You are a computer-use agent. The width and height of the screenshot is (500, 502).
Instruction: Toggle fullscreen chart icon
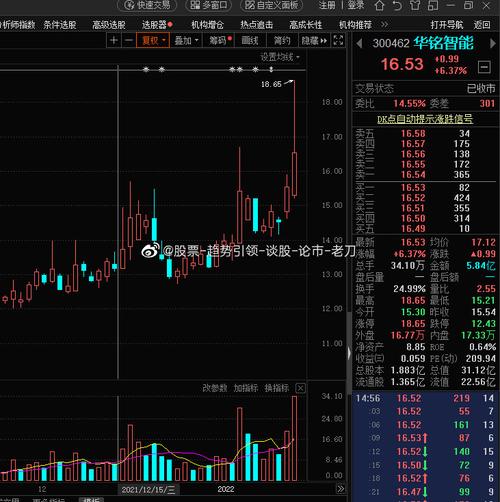(x=338, y=41)
